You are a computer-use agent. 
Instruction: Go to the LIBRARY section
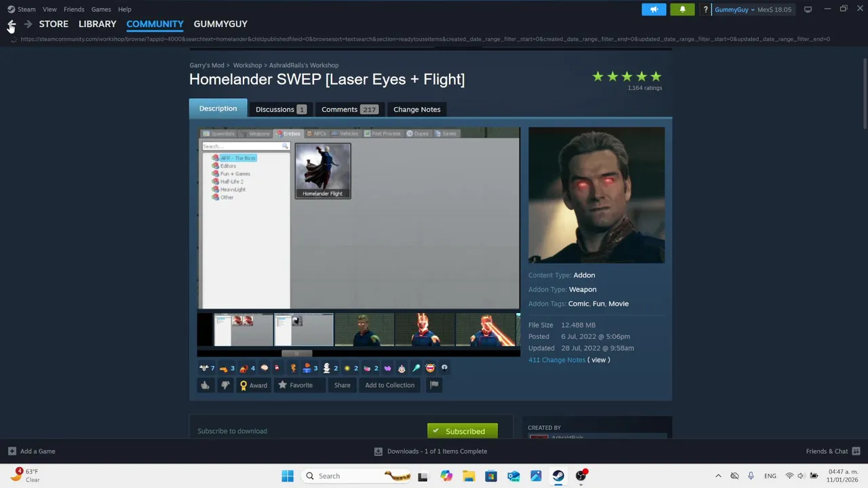pos(98,24)
